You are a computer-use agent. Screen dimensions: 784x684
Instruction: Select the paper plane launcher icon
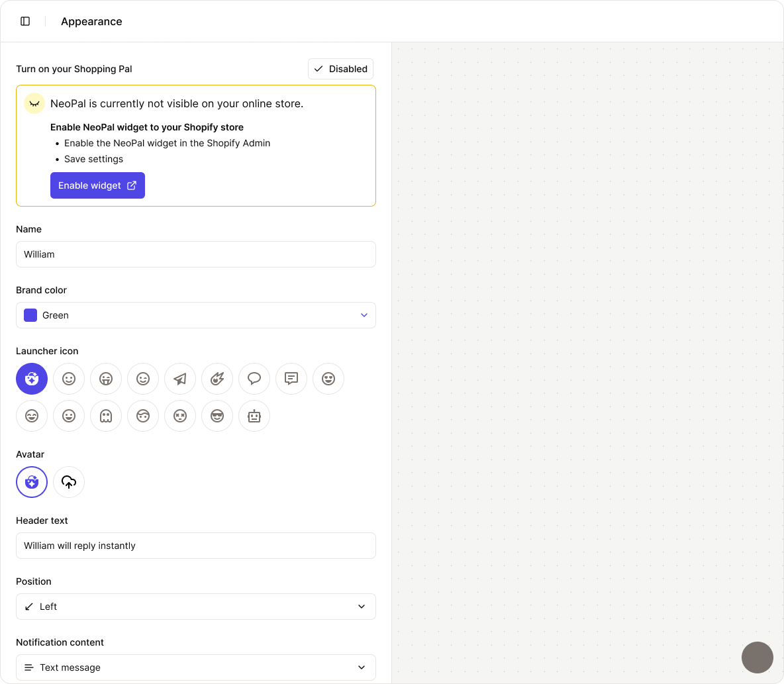[180, 379]
